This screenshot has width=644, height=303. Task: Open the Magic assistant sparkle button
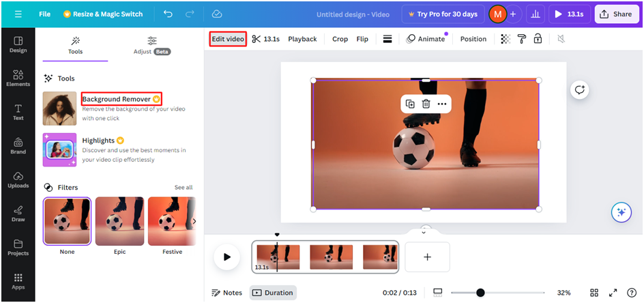(621, 212)
